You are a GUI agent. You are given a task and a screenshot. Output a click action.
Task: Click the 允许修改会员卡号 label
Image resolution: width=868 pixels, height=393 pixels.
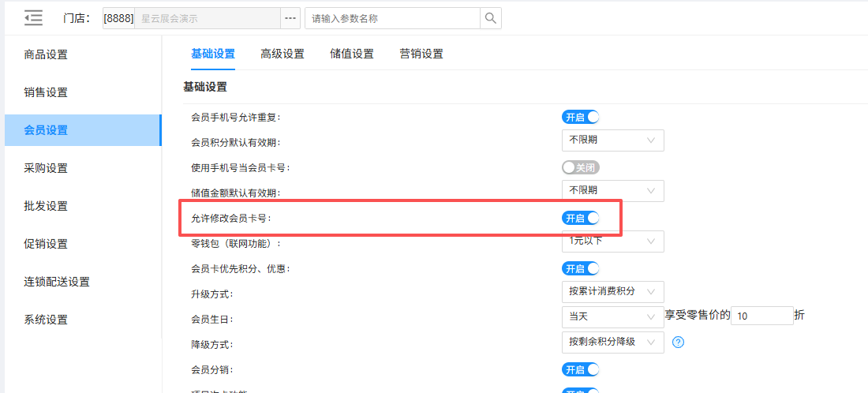(x=231, y=218)
